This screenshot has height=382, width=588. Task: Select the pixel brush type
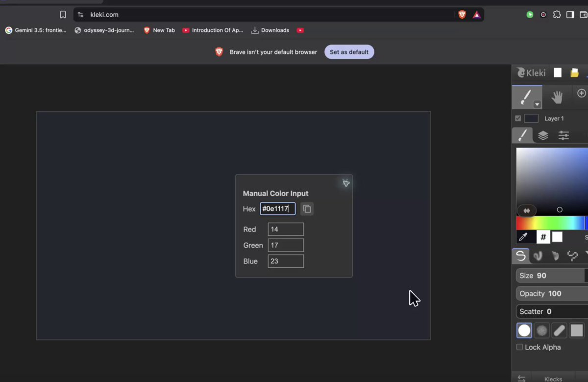coord(572,255)
